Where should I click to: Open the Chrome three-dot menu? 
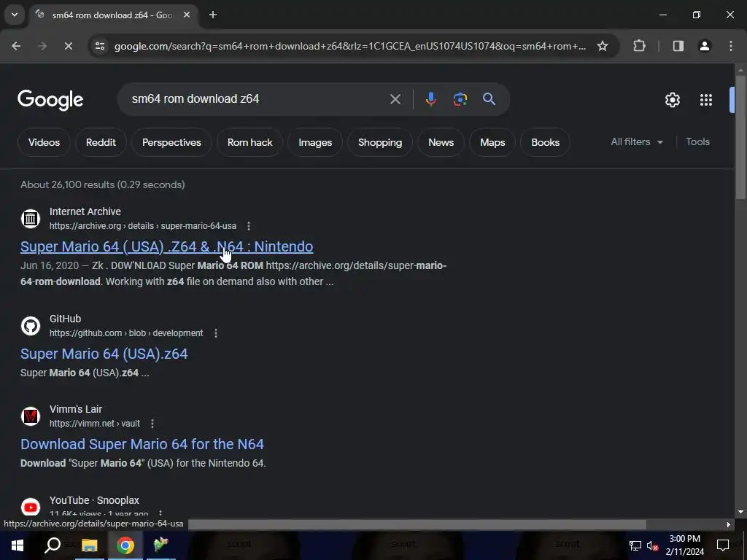[731, 46]
